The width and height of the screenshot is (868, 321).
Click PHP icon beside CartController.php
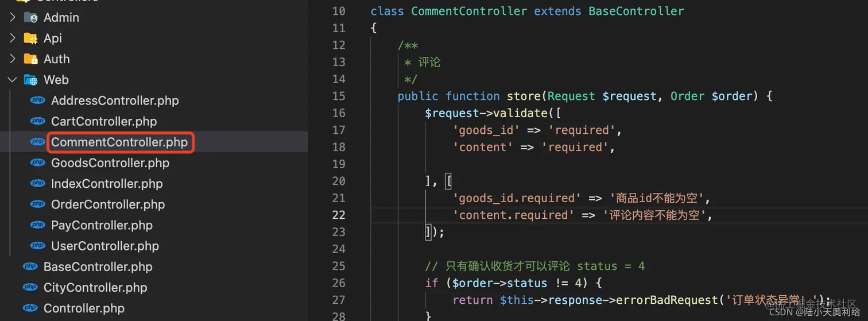click(x=38, y=121)
